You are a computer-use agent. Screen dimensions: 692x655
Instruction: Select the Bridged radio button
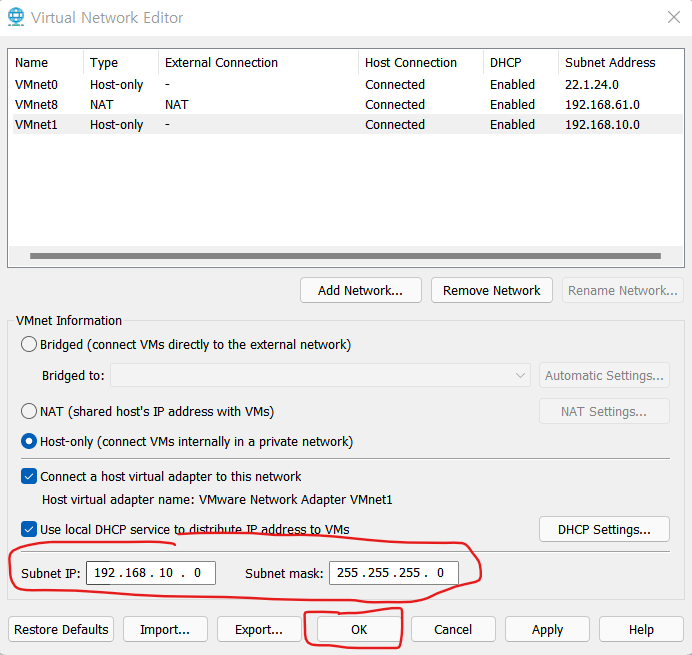point(29,344)
